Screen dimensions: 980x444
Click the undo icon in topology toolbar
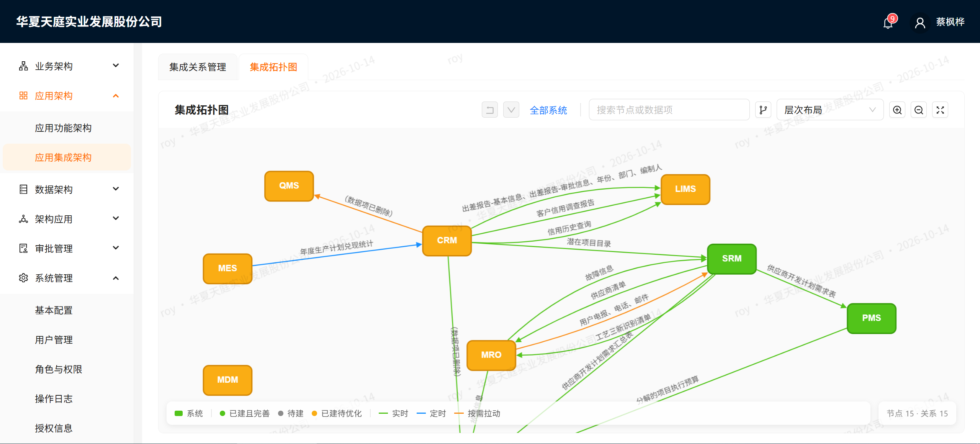tap(490, 110)
